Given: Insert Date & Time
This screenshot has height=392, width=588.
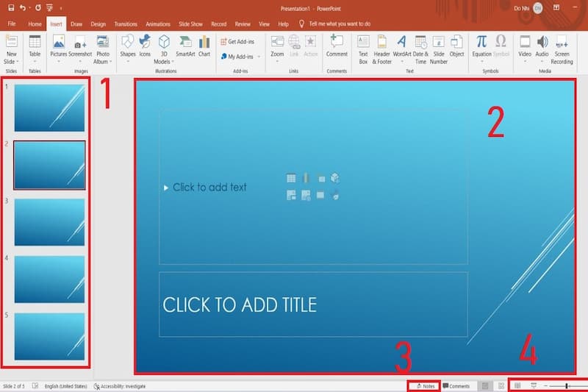Looking at the screenshot, I should (420, 49).
